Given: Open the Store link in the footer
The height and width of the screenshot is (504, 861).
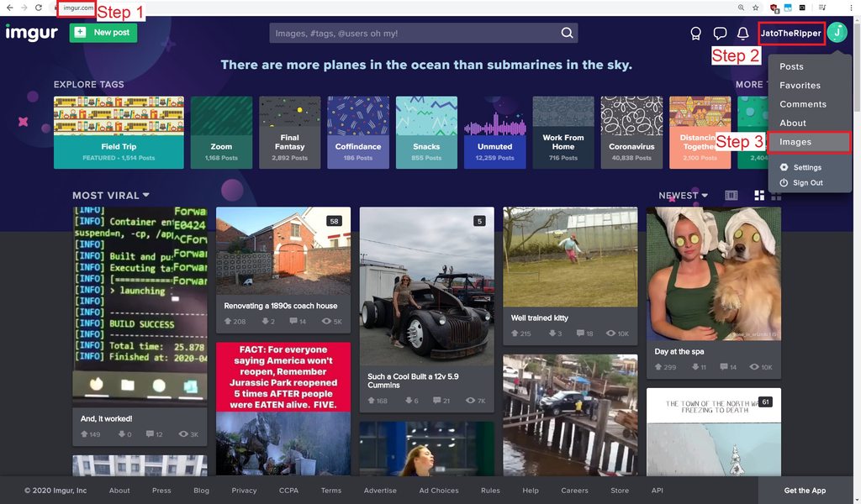Looking at the screenshot, I should point(620,491).
